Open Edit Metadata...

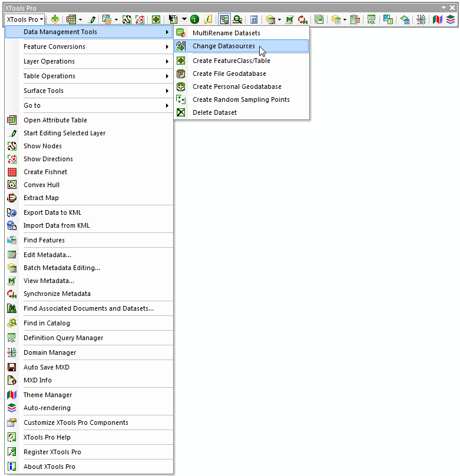pyautogui.click(x=89, y=255)
